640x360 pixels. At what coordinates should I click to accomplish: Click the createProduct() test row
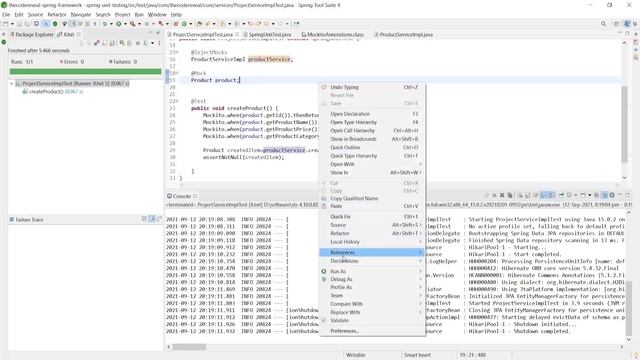[x=53, y=92]
